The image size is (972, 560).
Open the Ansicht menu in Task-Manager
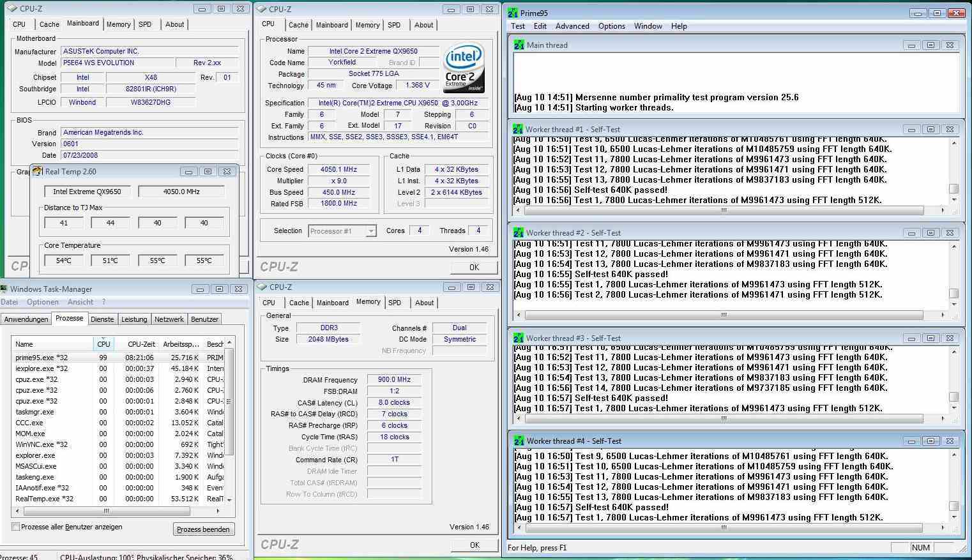point(80,302)
